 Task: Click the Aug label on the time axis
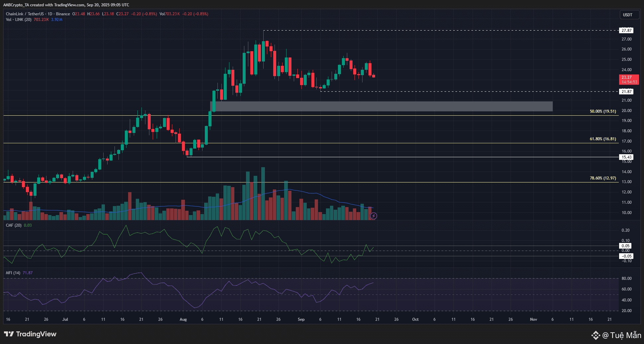tap(183, 319)
